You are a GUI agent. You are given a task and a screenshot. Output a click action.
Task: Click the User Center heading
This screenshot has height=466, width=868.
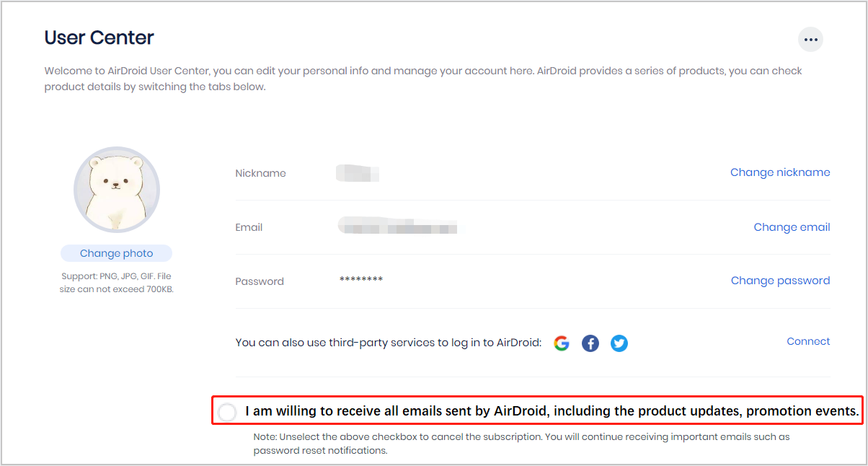coord(99,38)
